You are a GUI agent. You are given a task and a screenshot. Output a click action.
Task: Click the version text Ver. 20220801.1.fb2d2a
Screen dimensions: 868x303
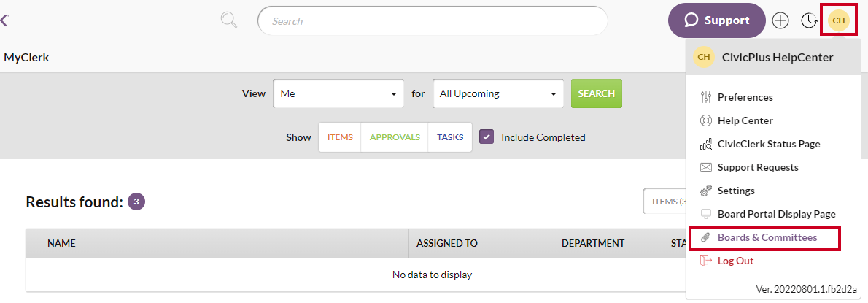pos(806,289)
